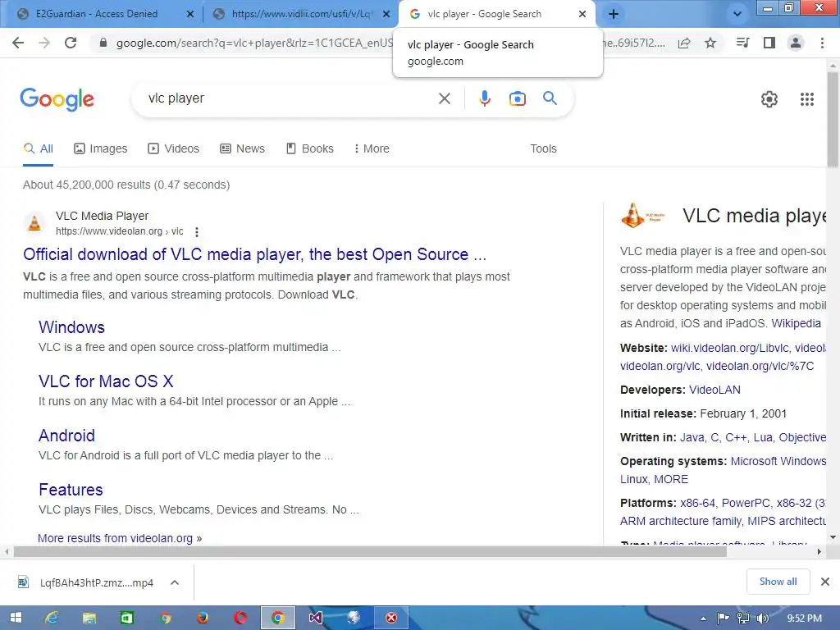Open the Windows sitelink
840x630 pixels.
pyautogui.click(x=72, y=327)
